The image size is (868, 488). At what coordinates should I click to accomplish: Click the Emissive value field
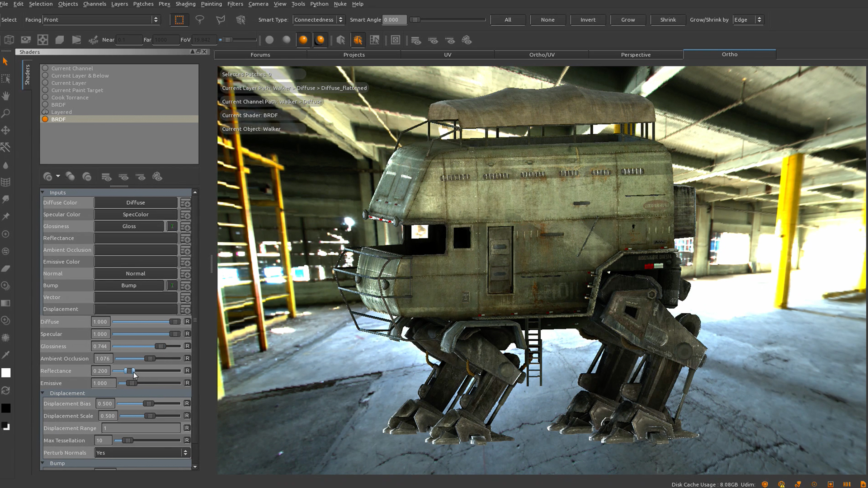pos(104,383)
